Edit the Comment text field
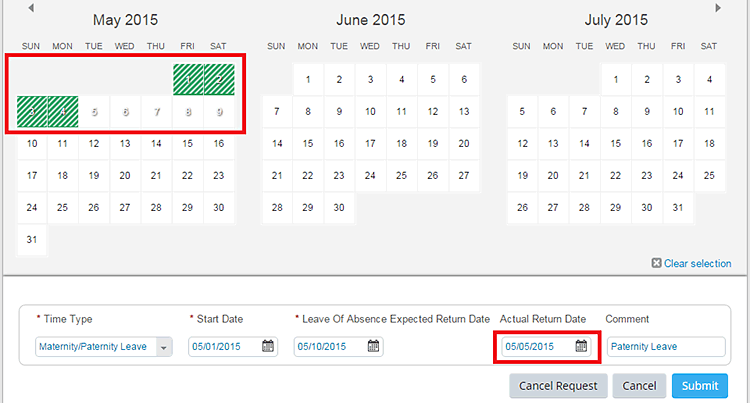This screenshot has width=750, height=403. tap(665, 347)
